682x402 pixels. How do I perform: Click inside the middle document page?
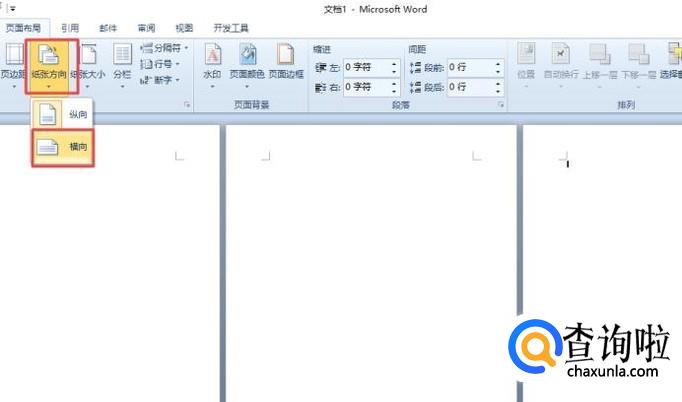coord(371,264)
